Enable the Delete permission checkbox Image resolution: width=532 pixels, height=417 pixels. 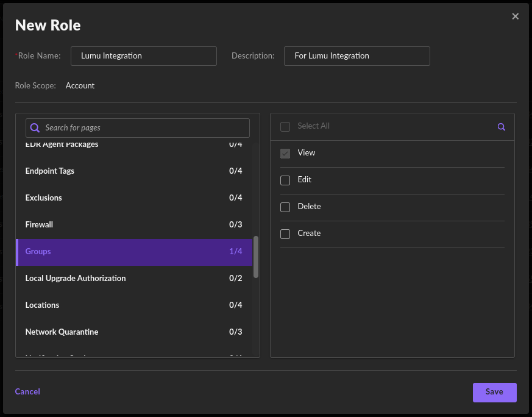(285, 207)
